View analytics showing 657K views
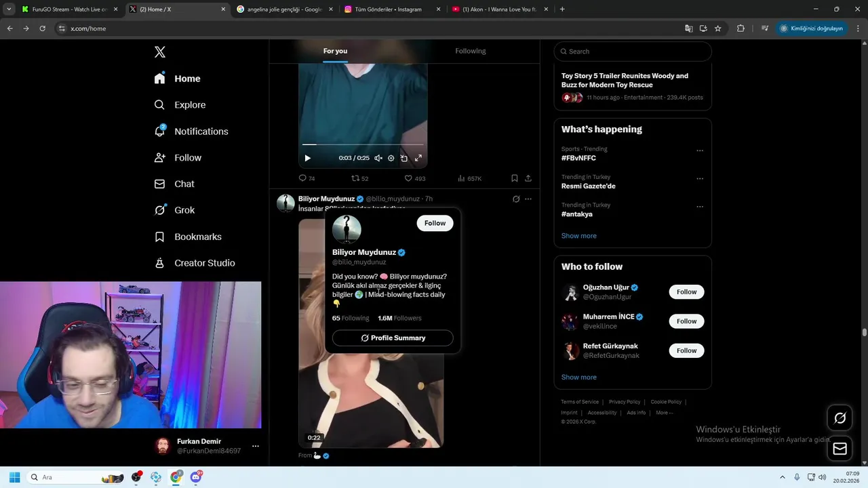868x488 pixels. coord(469,178)
